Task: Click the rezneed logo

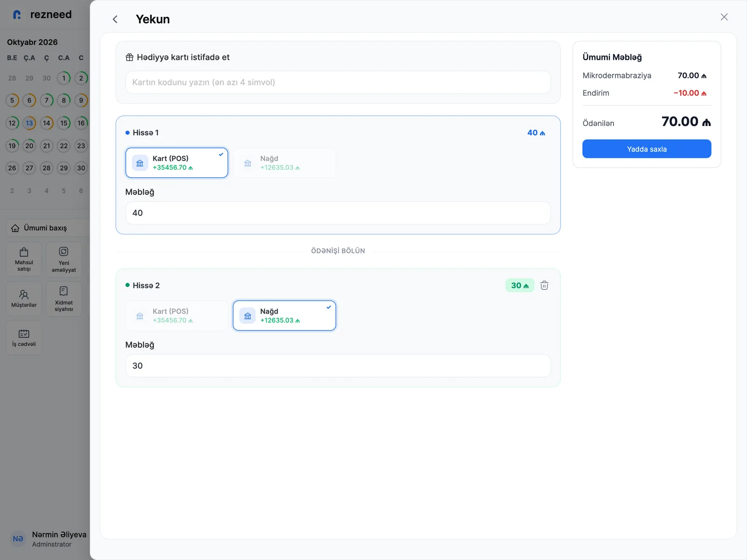Action: pyautogui.click(x=42, y=14)
